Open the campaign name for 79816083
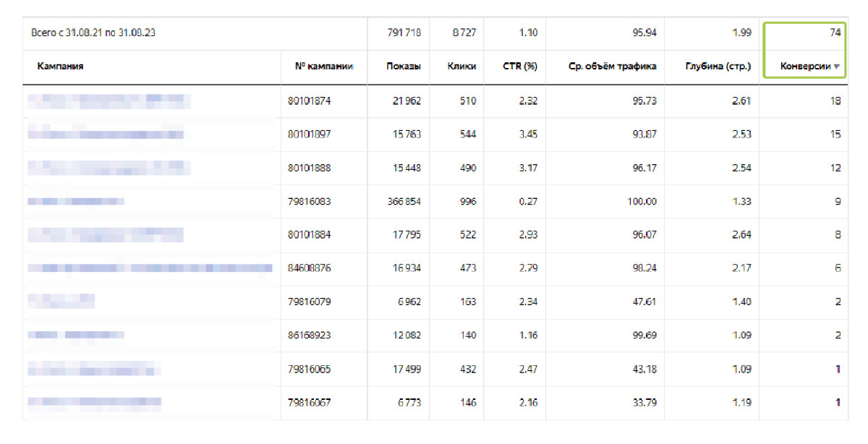Viewport: 868px width, 444px height. pyautogui.click(x=76, y=201)
